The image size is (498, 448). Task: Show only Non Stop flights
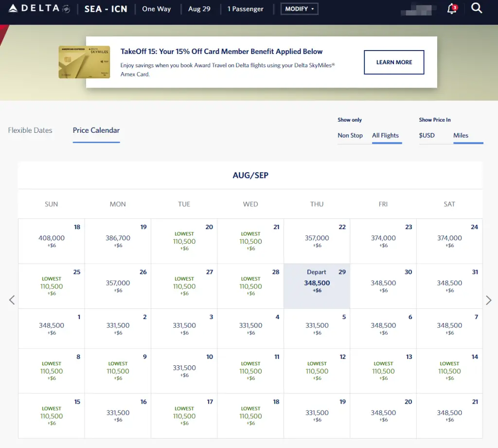point(350,135)
